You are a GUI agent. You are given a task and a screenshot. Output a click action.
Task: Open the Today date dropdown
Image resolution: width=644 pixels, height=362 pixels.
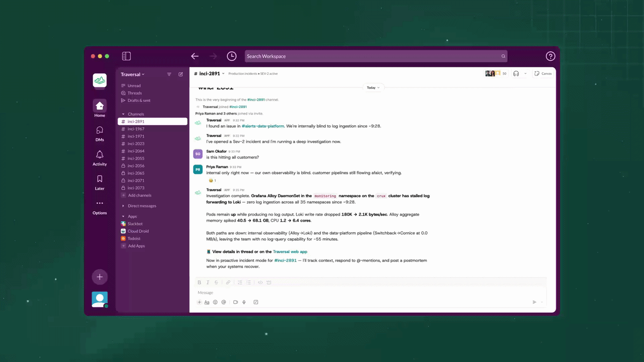373,87
